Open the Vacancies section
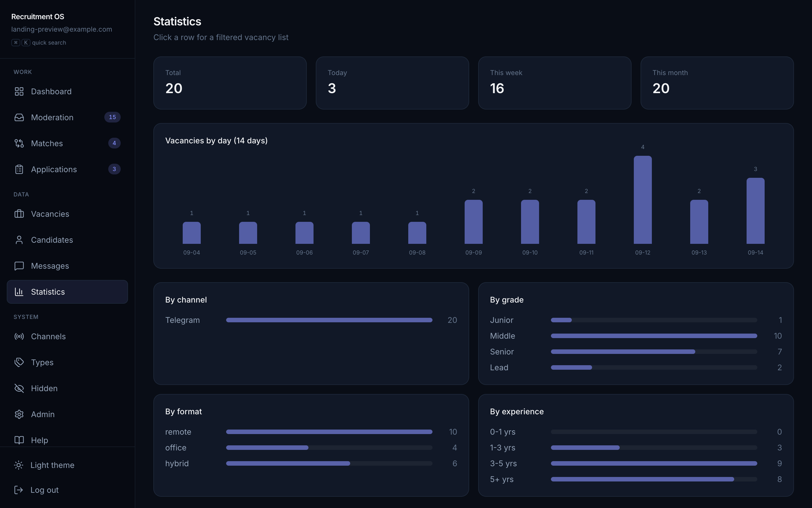 [x=67, y=214]
